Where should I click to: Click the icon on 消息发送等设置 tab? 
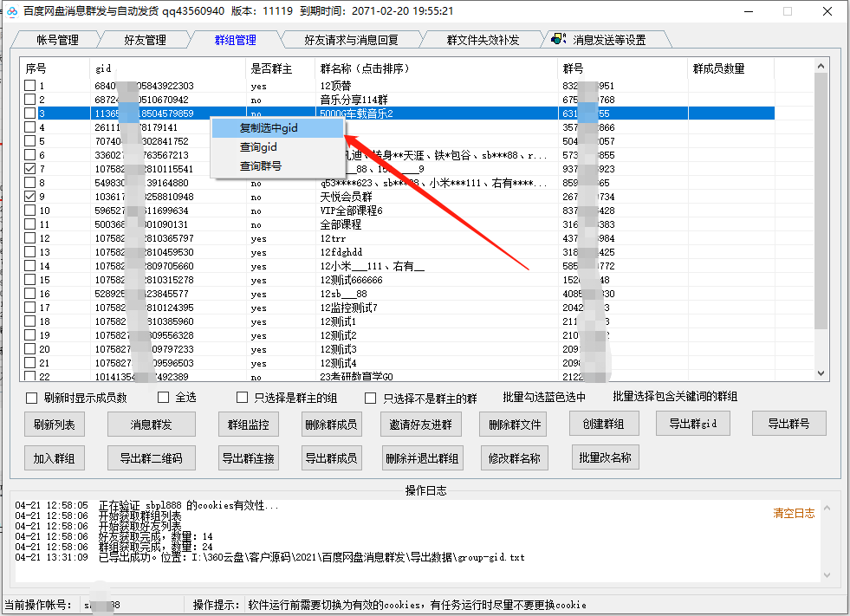[558, 38]
